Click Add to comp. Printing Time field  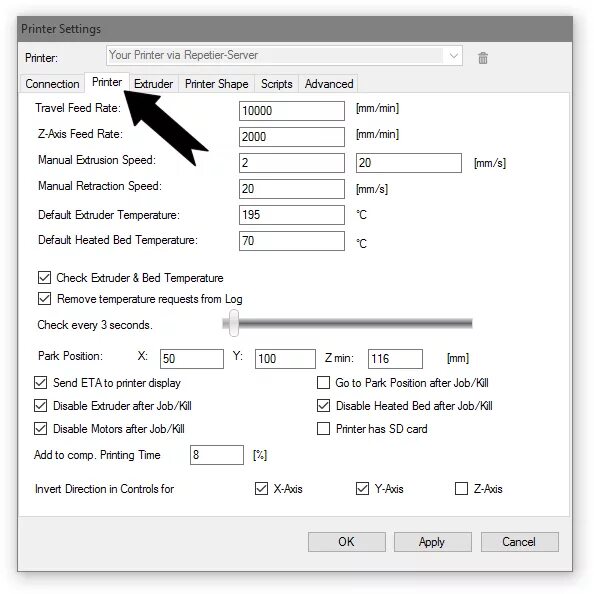[x=217, y=455]
